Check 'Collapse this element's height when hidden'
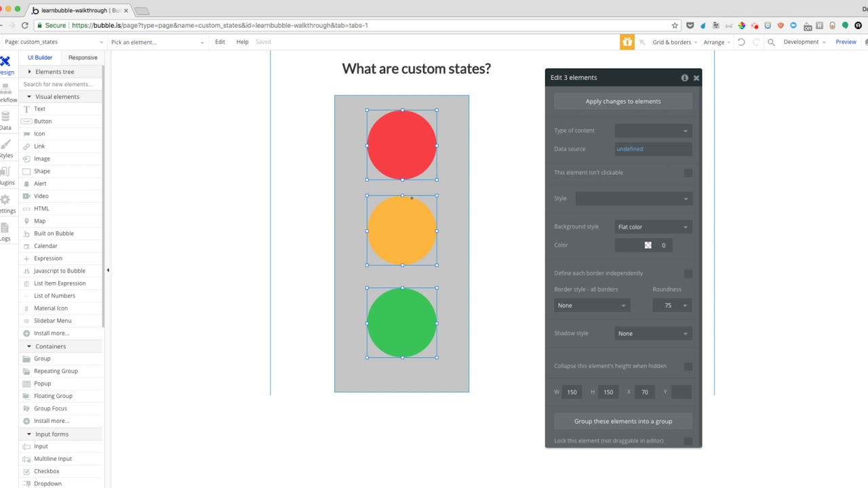The width and height of the screenshot is (868, 488). coord(688,366)
